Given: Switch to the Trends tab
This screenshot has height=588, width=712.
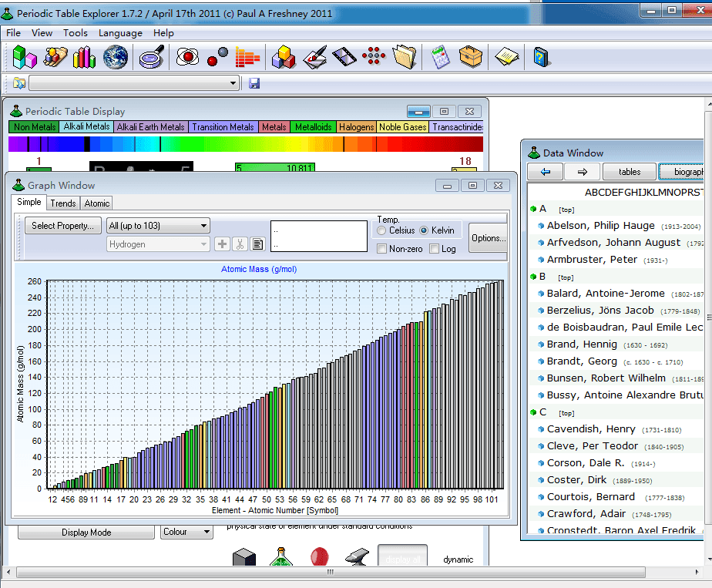Looking at the screenshot, I should tap(63, 203).
